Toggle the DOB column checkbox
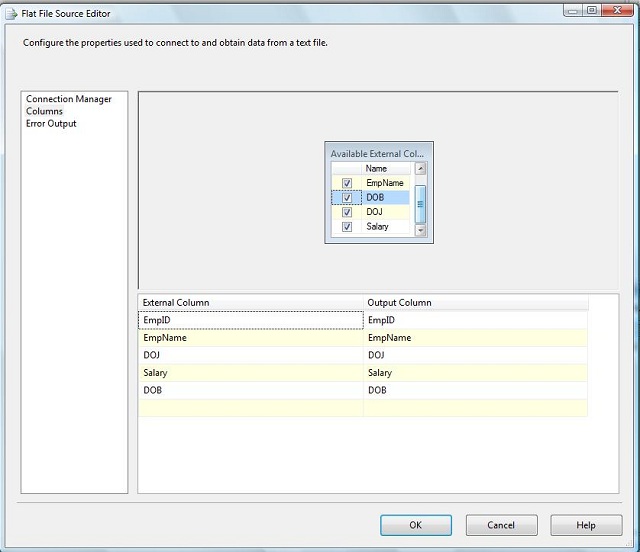This screenshot has height=552, width=640. [347, 198]
